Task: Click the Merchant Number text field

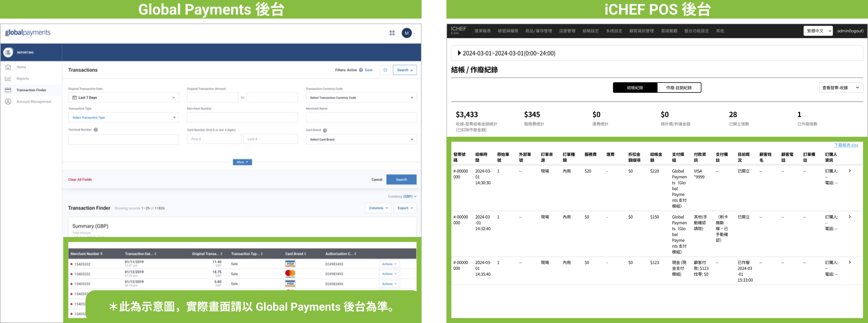Action: pos(242,118)
